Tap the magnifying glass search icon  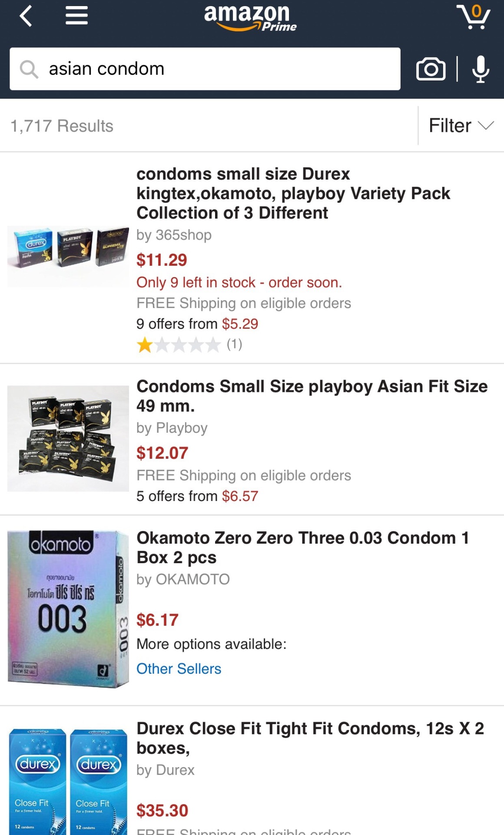tap(29, 69)
